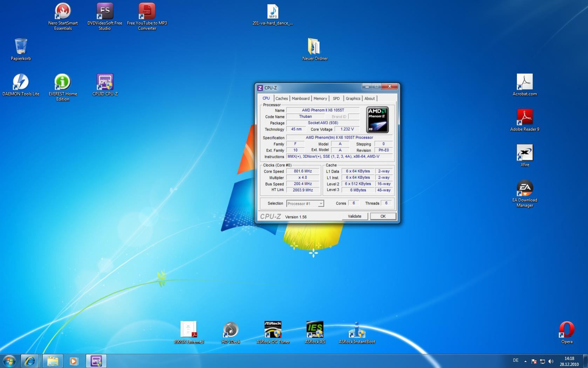Screen dimensions: 588x368
Task: Open the Memory tab
Action: (x=320, y=99)
